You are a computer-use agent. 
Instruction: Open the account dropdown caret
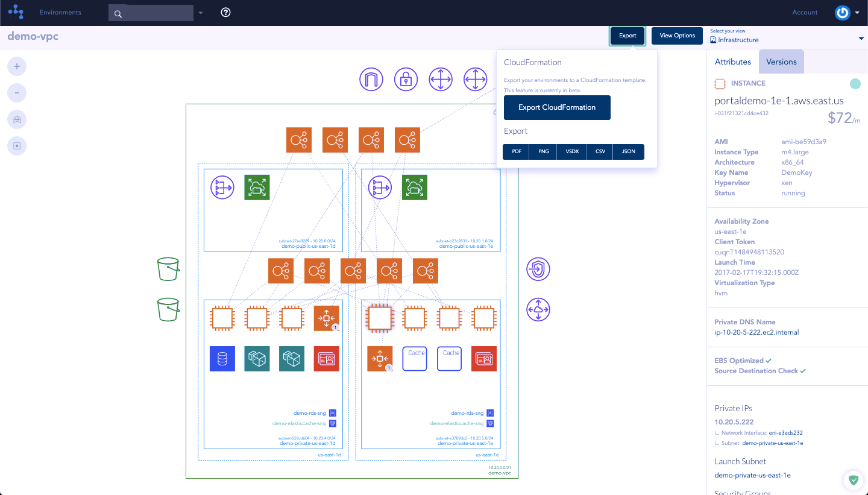[857, 13]
